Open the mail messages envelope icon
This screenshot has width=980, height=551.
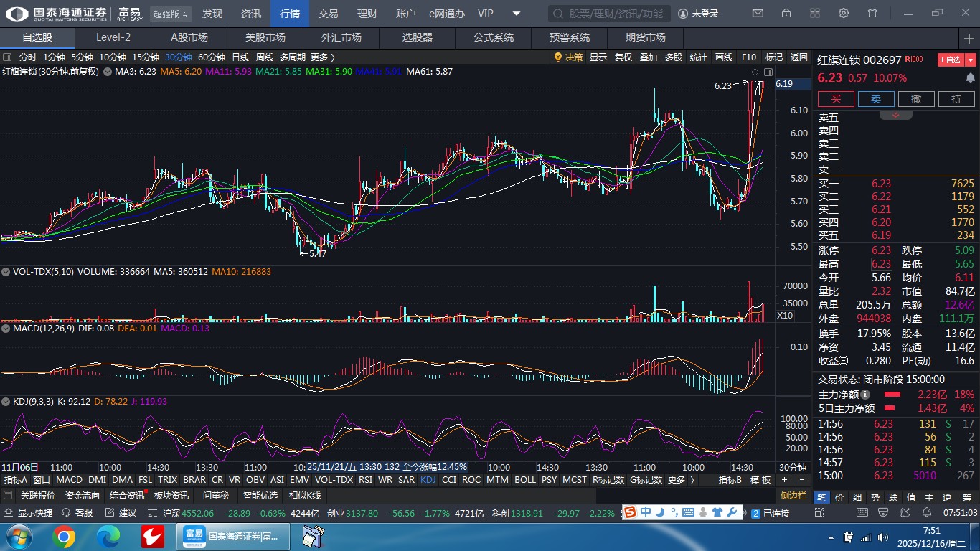point(758,14)
